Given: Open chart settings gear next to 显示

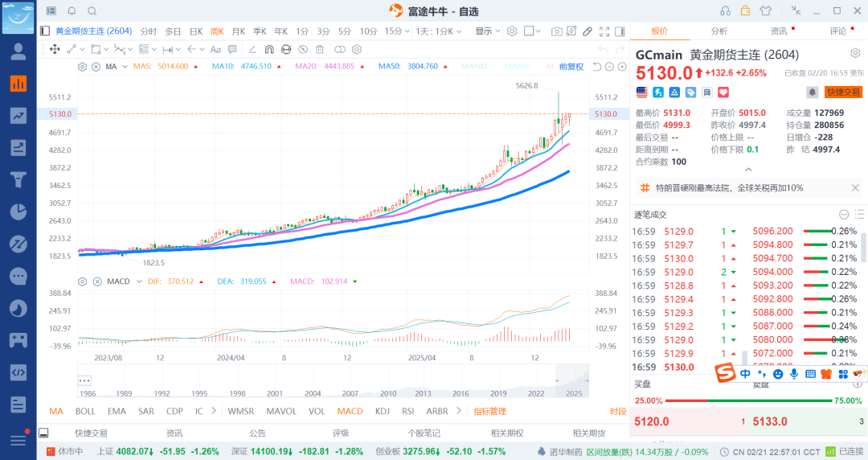Looking at the screenshot, I should pos(512,31).
